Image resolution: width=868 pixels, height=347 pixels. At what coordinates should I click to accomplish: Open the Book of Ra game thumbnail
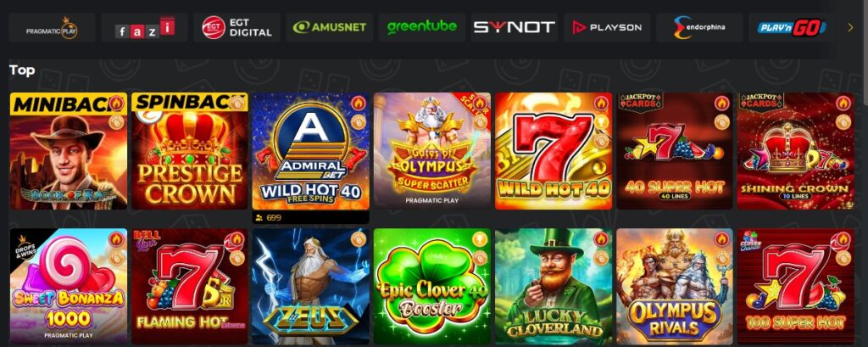pos(68,151)
